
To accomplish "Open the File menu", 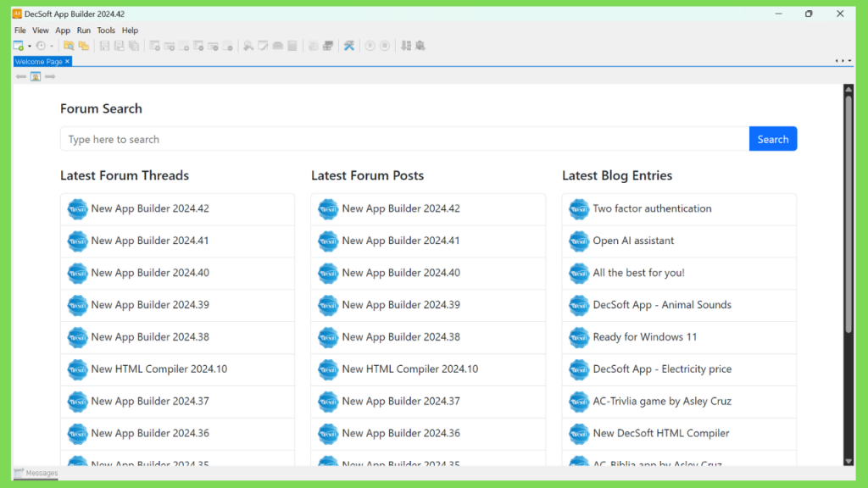I will (20, 30).
